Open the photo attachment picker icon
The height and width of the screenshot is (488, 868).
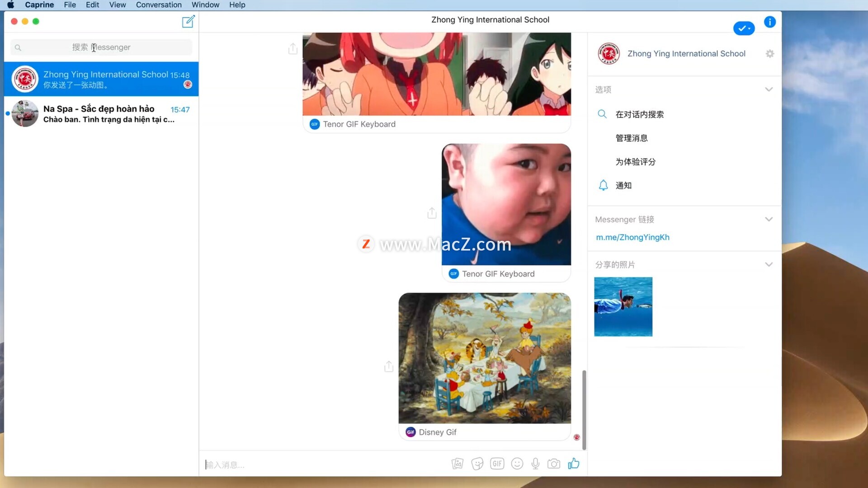[458, 464]
